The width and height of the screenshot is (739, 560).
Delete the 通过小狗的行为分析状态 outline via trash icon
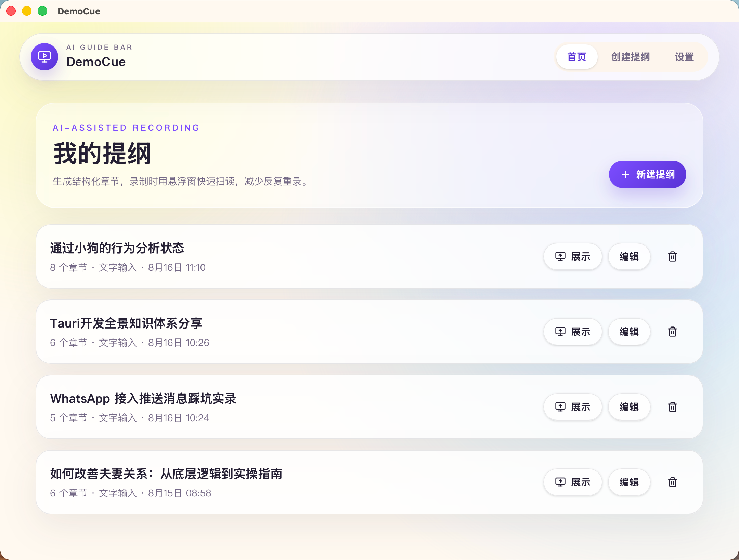click(x=673, y=256)
